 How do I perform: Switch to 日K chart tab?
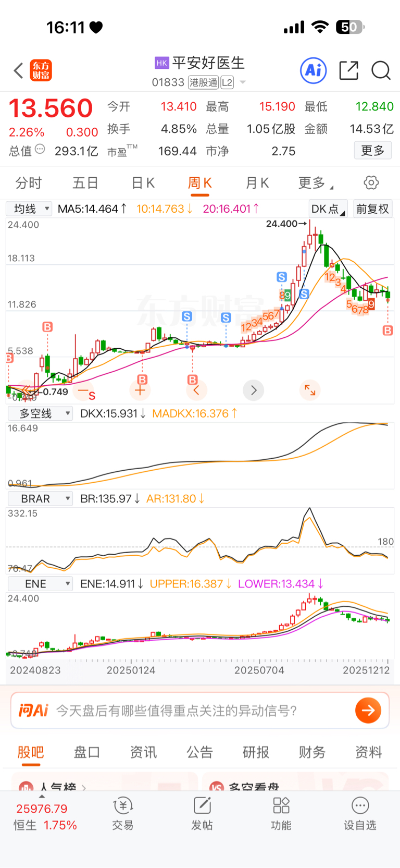tap(143, 183)
